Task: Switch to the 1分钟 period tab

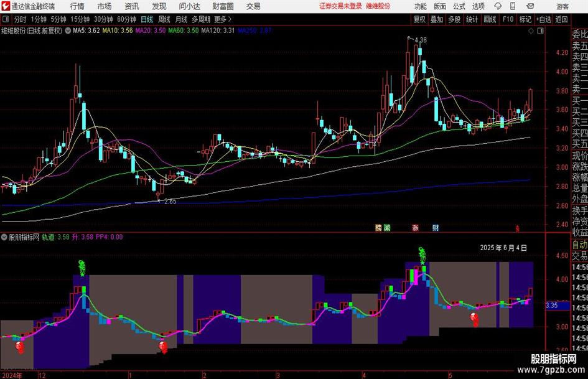Action: pyautogui.click(x=39, y=19)
